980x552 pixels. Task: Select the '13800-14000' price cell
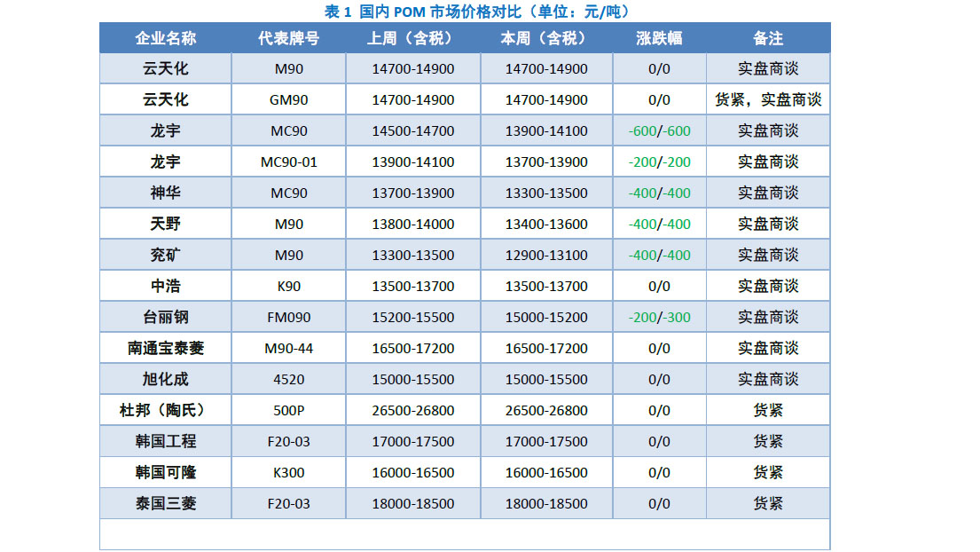coord(413,224)
